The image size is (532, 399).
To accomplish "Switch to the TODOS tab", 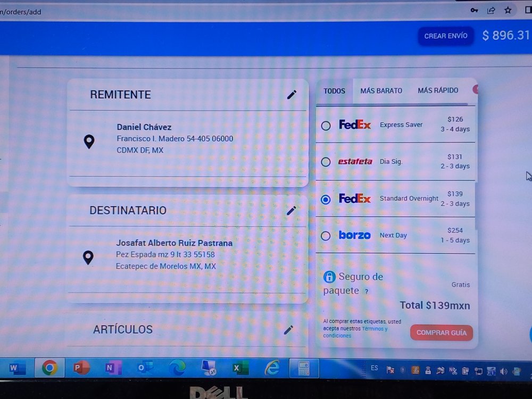I will tap(334, 91).
